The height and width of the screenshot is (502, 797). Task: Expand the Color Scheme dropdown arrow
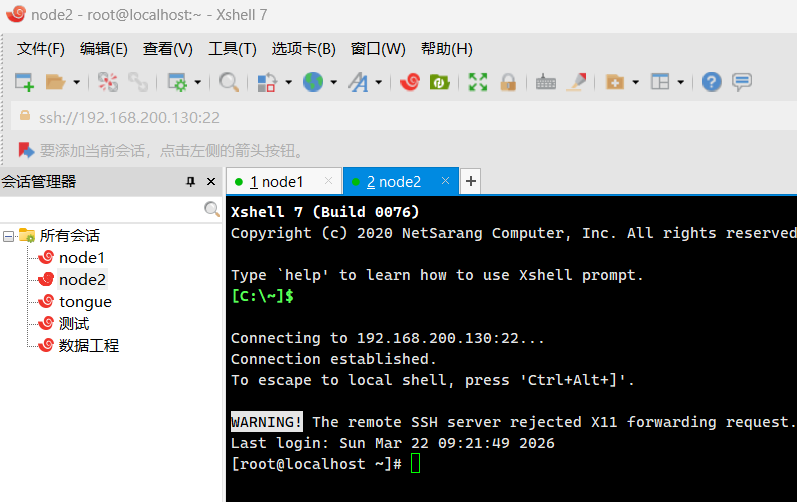[288, 82]
